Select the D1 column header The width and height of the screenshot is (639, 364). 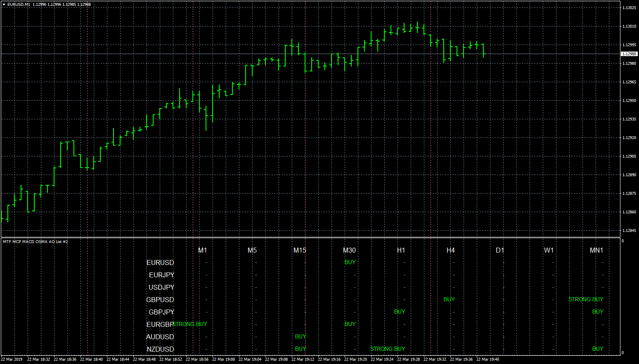point(500,250)
